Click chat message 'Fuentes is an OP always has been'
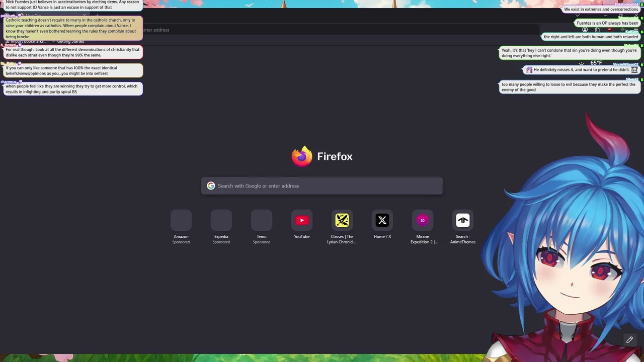 pos(607,23)
